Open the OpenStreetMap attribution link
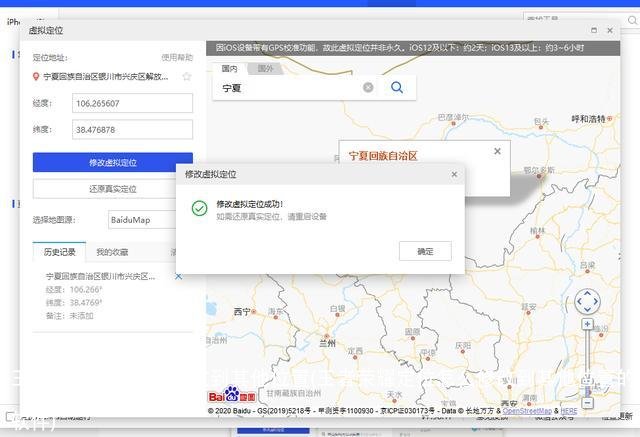The width and height of the screenshot is (640, 437). 527,411
